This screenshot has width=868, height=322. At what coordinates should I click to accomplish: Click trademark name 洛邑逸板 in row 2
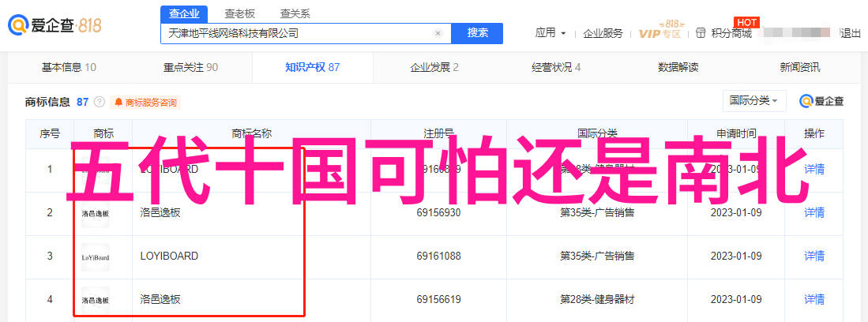(x=160, y=212)
